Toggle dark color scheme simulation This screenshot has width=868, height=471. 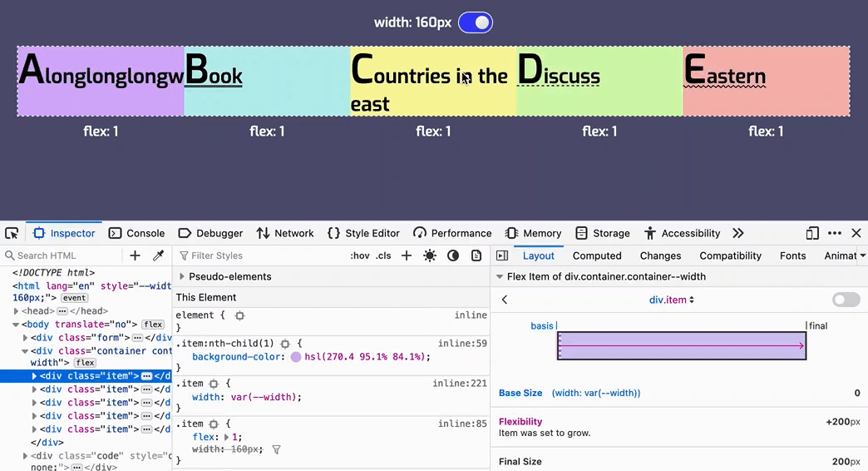point(453,255)
